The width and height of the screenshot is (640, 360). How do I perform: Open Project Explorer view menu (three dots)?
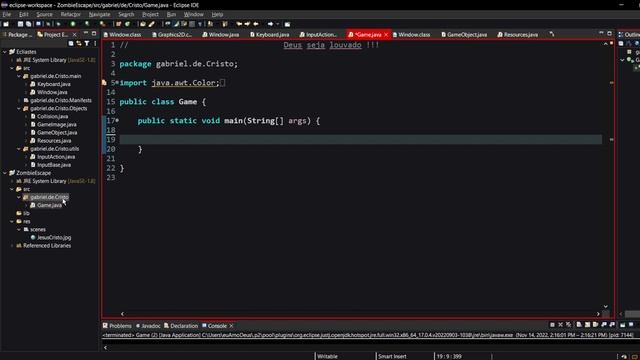95,43
